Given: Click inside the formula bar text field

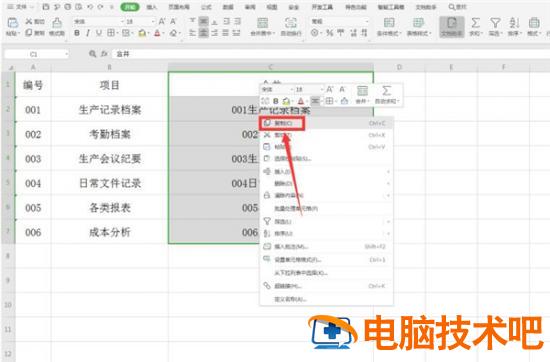Looking at the screenshot, I should pos(330,54).
